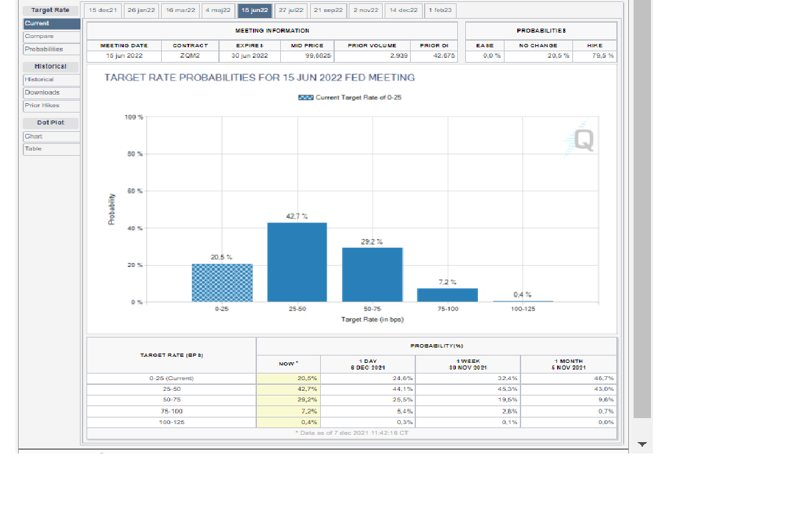Switch to the 21 sep22 meeting tab
This screenshot has width=812, height=506.
tap(328, 11)
